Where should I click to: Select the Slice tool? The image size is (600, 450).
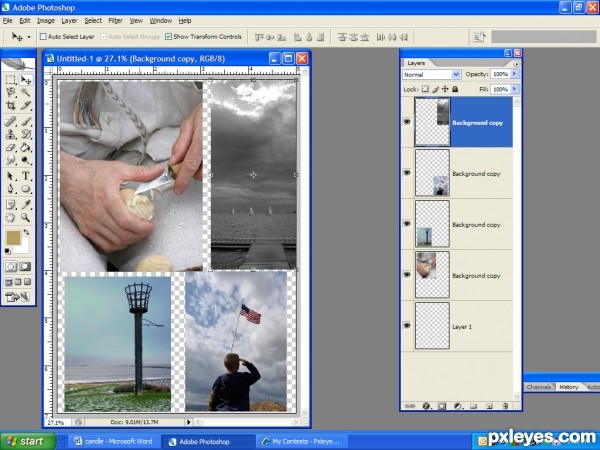pyautogui.click(x=26, y=105)
